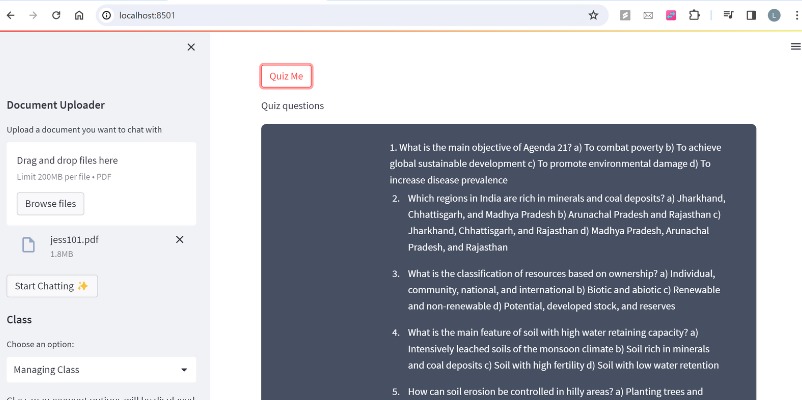Toggle the browser side panel
Viewport: 802px width, 400px height.
tap(751, 15)
